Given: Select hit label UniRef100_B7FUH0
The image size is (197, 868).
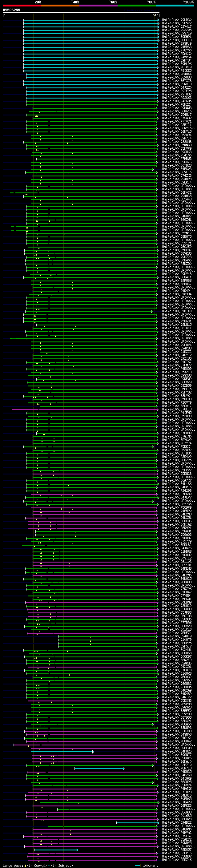Looking at the screenshot, I should point(177,433).
